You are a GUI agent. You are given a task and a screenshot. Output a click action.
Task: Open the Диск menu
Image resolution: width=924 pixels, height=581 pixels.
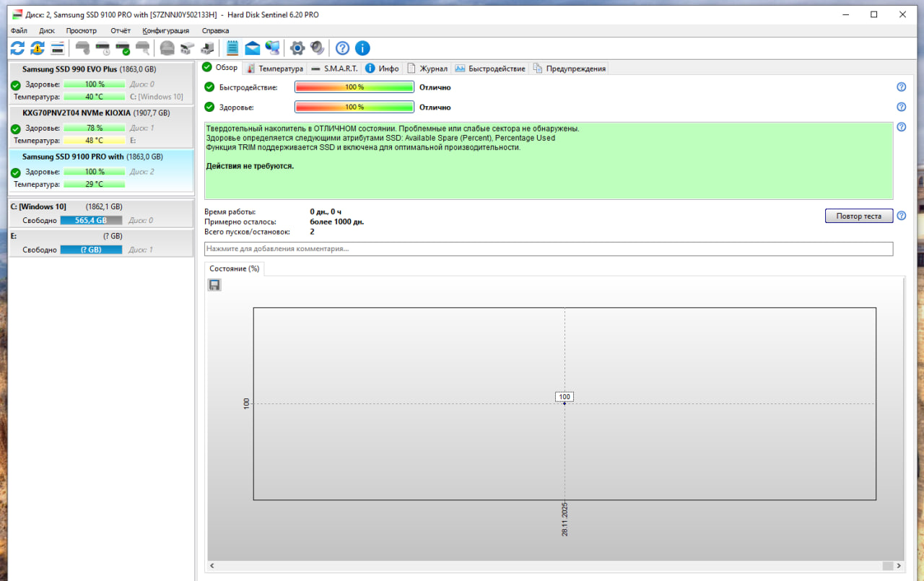pos(47,31)
